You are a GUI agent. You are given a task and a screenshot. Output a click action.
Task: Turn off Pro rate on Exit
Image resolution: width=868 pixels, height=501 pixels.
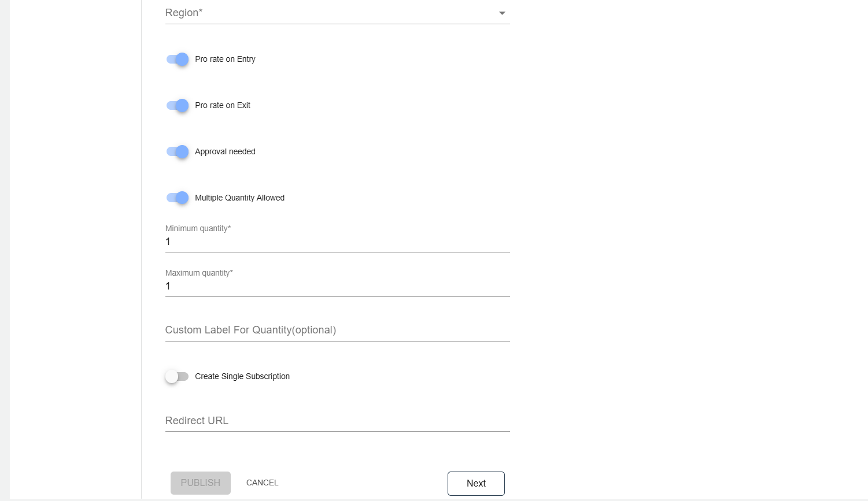tap(177, 105)
